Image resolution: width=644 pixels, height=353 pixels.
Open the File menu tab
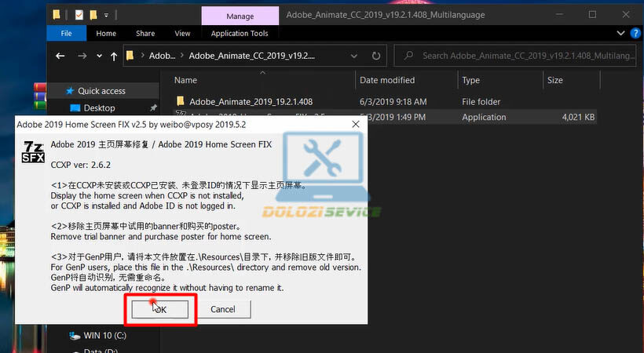[x=66, y=34]
